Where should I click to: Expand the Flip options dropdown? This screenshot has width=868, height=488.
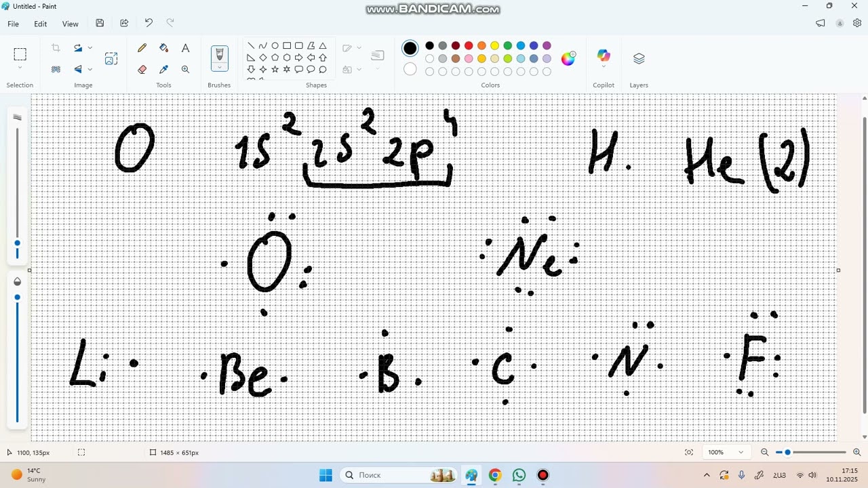90,69
